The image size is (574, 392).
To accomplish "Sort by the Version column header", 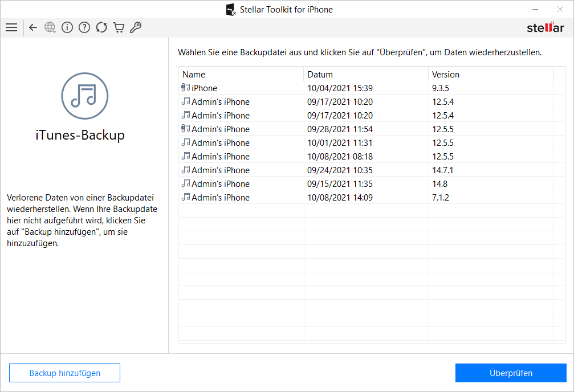I will (491, 74).
